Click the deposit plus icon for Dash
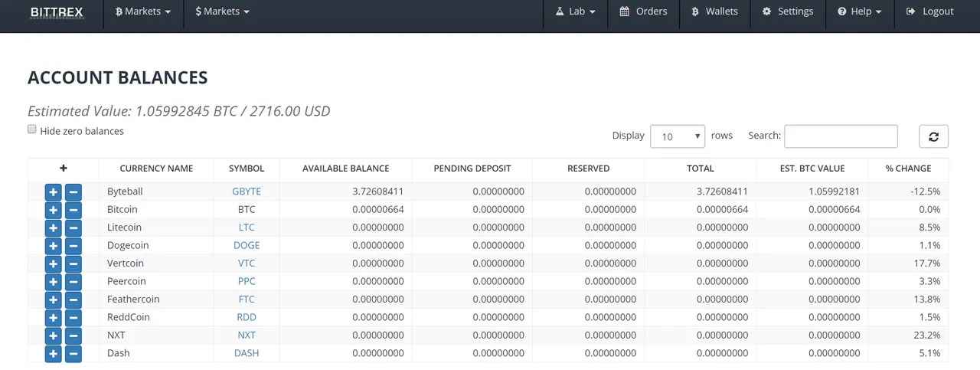The height and width of the screenshot is (370, 980). tap(53, 354)
